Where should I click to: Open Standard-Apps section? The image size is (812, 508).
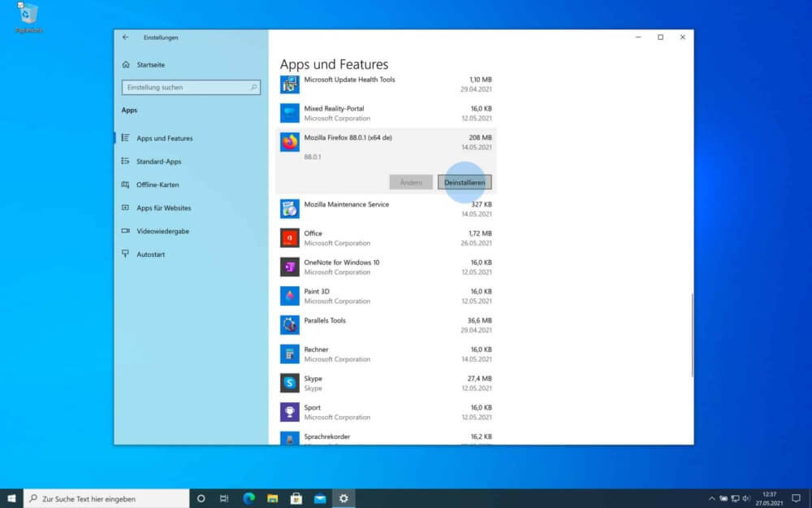(191, 162)
